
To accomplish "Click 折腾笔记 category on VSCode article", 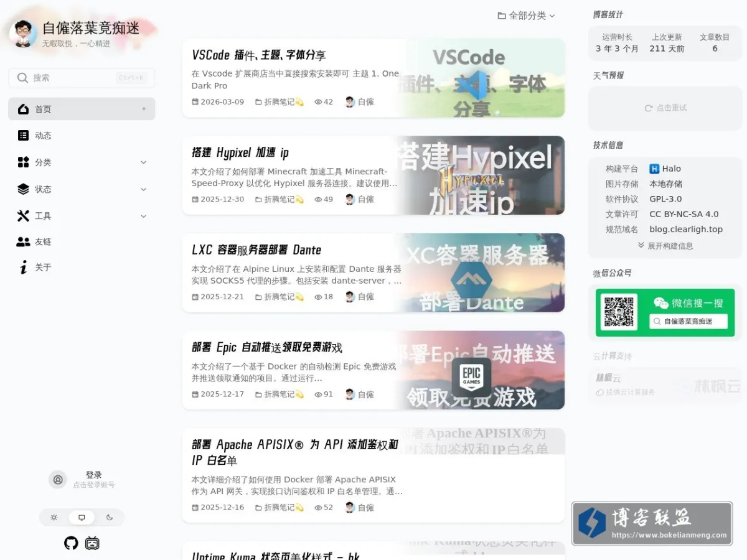I will click(x=280, y=102).
